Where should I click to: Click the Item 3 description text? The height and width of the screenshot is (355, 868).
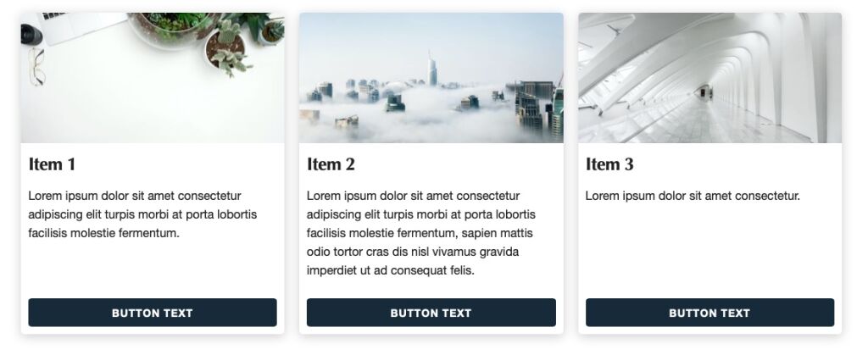coord(693,196)
